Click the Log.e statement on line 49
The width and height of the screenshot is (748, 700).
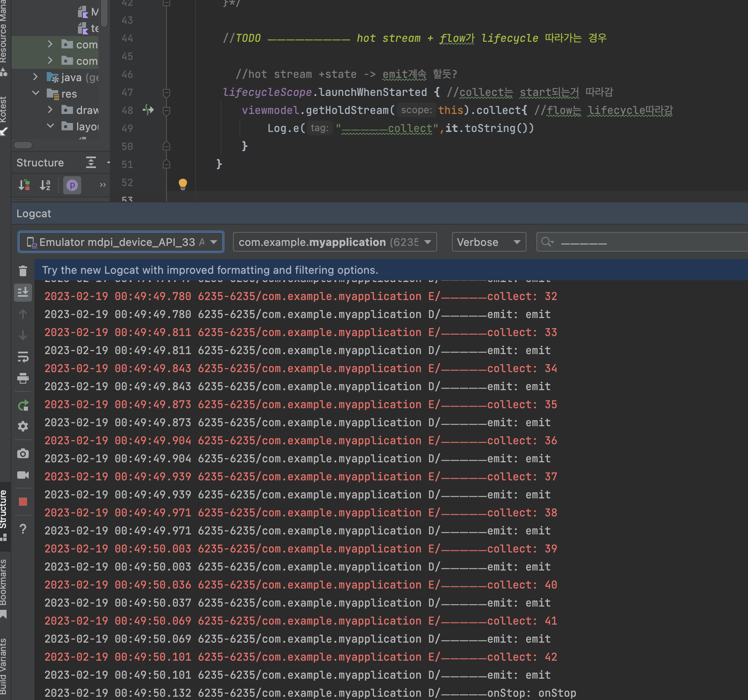point(401,128)
